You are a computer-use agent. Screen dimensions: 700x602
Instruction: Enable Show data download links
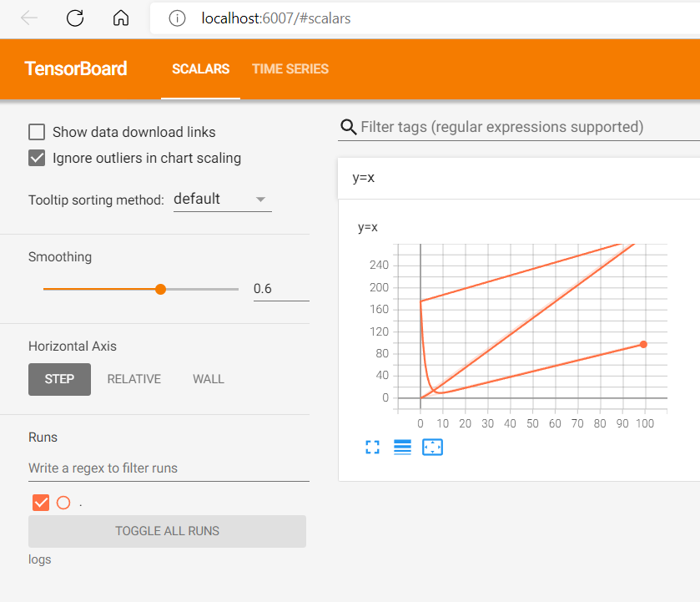point(37,132)
